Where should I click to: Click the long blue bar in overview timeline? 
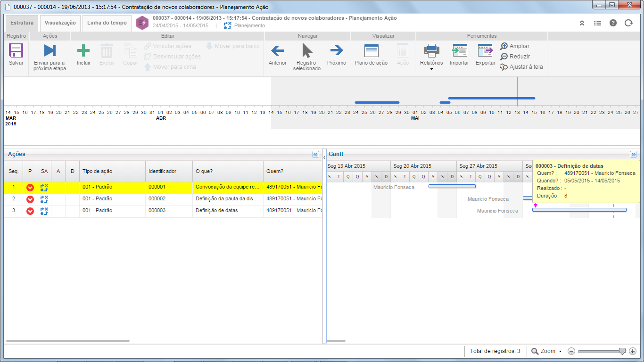pyautogui.click(x=492, y=98)
